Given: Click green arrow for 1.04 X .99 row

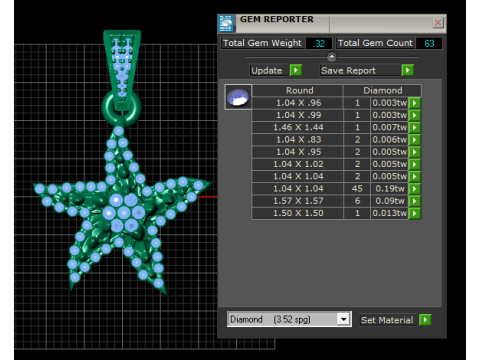Looking at the screenshot, I should (415, 115).
